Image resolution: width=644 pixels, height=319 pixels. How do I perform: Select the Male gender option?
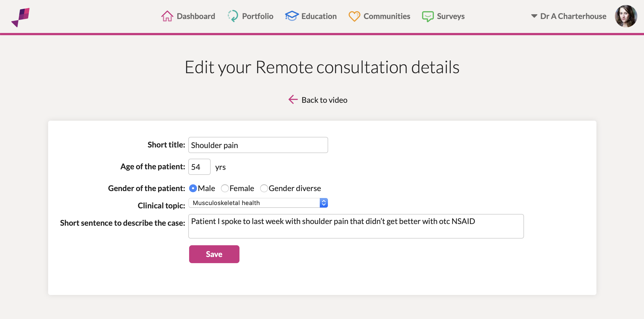[x=193, y=188]
